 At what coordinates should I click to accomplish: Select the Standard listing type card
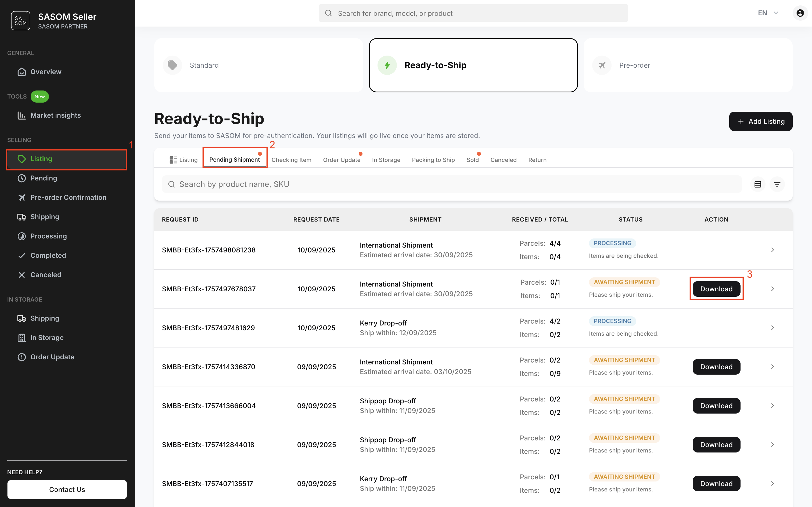coord(258,65)
